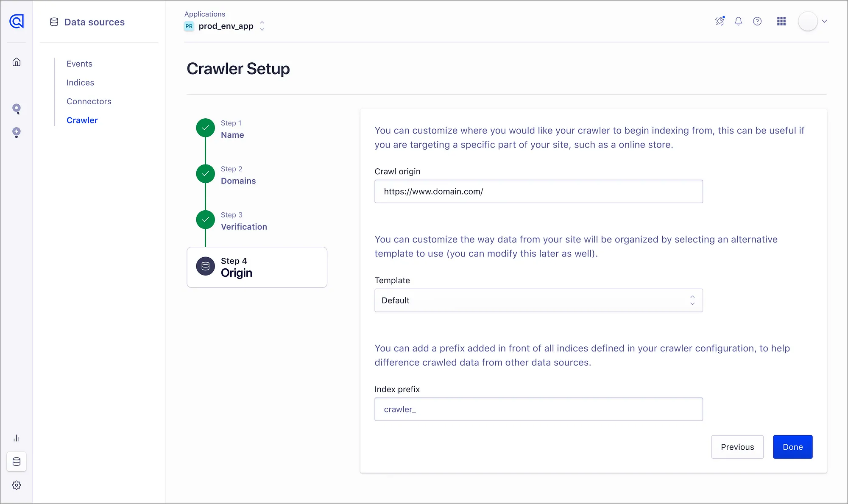The image size is (848, 504).
Task: Open Settings via the gear icon
Action: click(17, 485)
